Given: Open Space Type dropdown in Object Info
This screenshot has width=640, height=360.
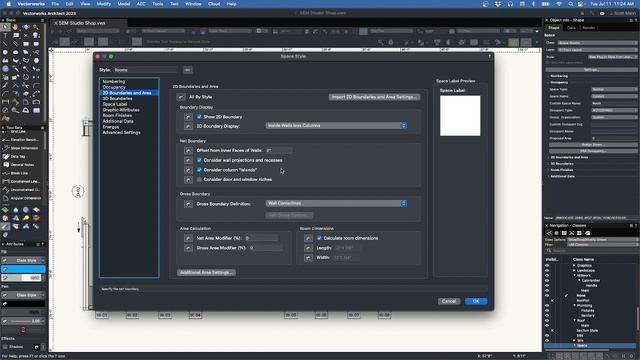Looking at the screenshot, I should 614,89.
